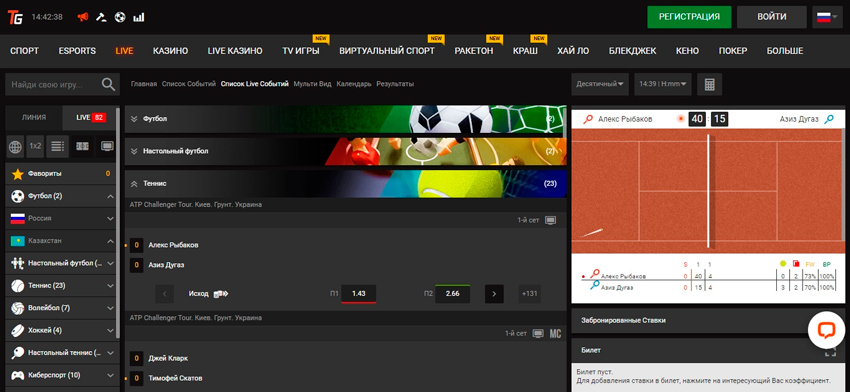Open +131 additional markets
850x392 pixels.
click(x=529, y=294)
